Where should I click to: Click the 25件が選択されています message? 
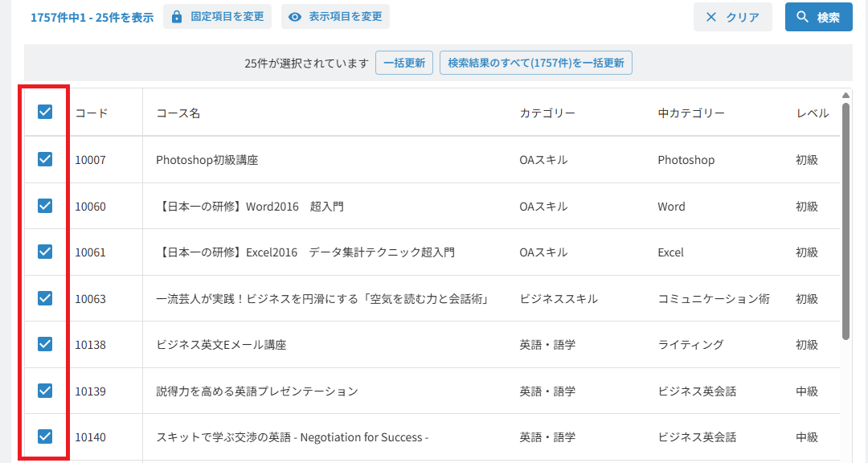pos(307,64)
